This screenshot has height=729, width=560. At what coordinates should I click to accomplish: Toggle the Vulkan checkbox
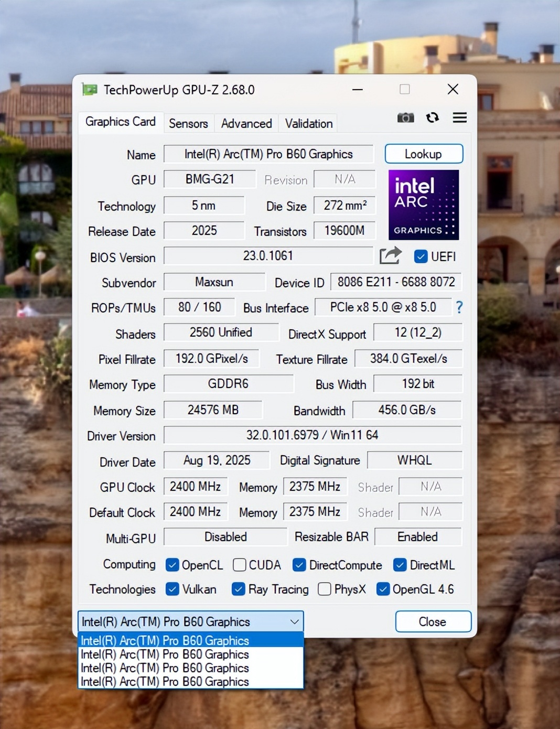click(172, 589)
